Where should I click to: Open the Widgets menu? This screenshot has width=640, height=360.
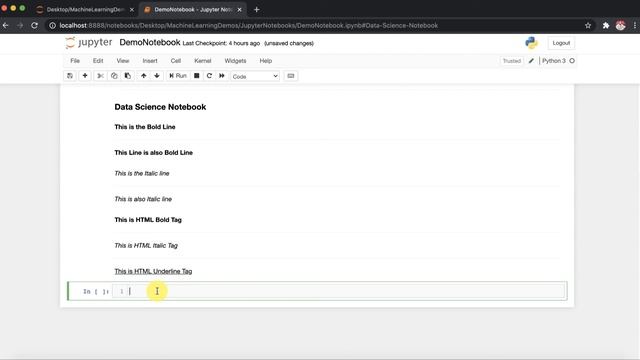click(236, 61)
